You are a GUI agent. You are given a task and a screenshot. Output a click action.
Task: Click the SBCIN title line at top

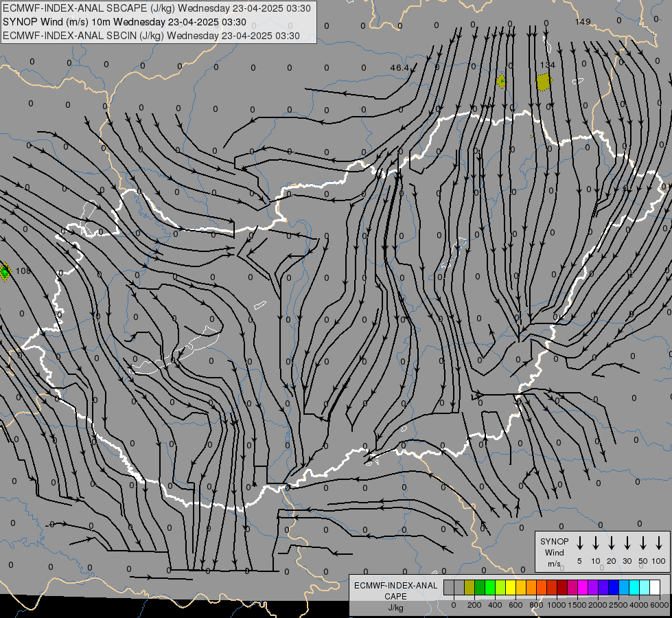click(x=151, y=36)
